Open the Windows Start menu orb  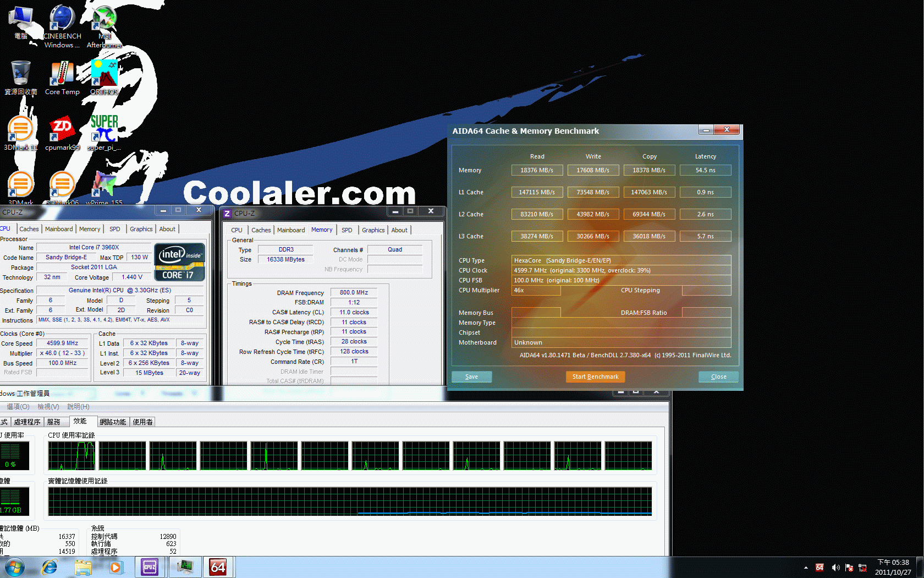tap(15, 567)
